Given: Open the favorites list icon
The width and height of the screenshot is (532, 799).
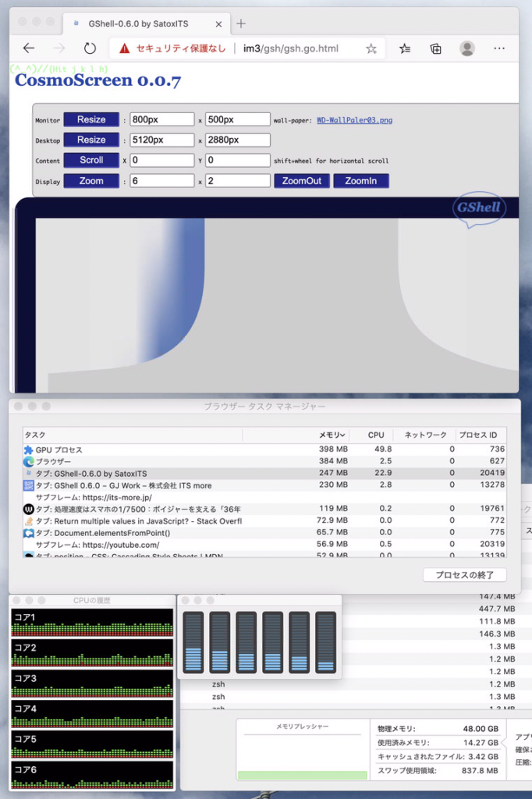Looking at the screenshot, I should 405,48.
